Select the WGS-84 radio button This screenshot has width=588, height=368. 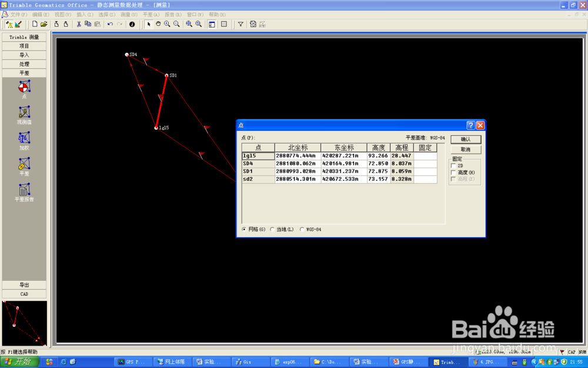[x=302, y=230]
